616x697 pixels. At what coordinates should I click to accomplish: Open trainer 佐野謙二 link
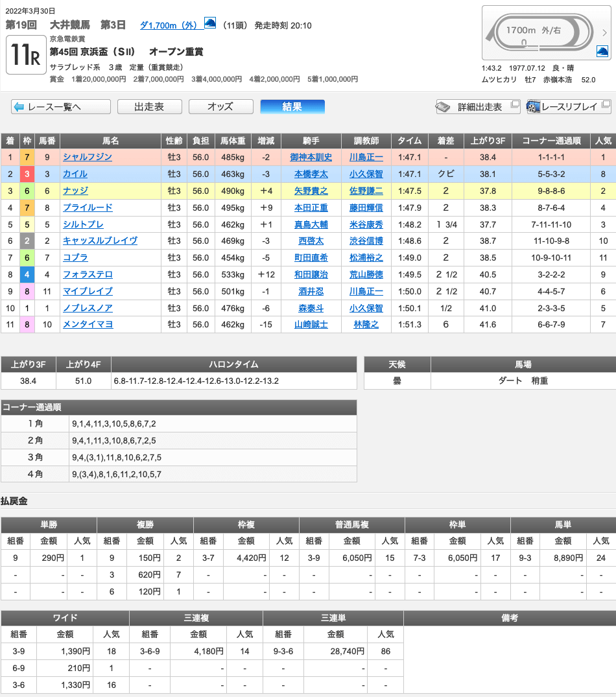coord(366,191)
